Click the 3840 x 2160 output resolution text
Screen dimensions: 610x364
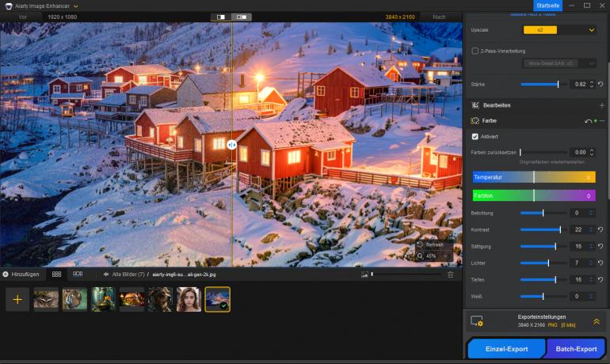point(400,17)
